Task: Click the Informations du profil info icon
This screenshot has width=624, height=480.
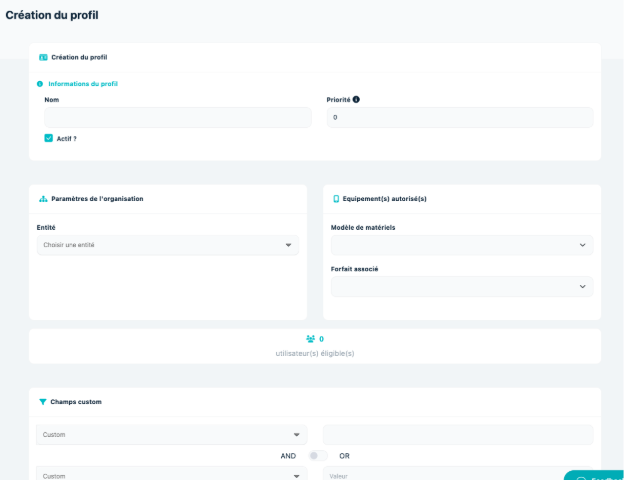Action: (x=40, y=84)
